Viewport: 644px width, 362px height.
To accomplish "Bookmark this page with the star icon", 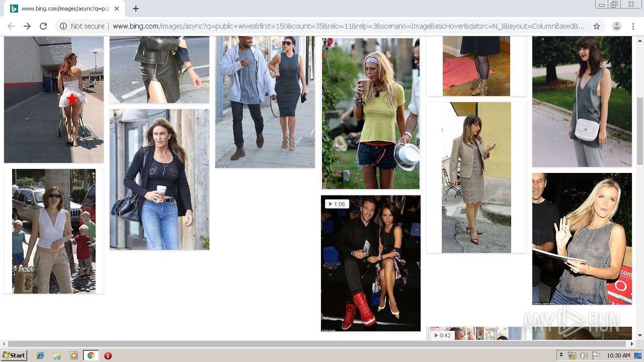I will point(597,26).
